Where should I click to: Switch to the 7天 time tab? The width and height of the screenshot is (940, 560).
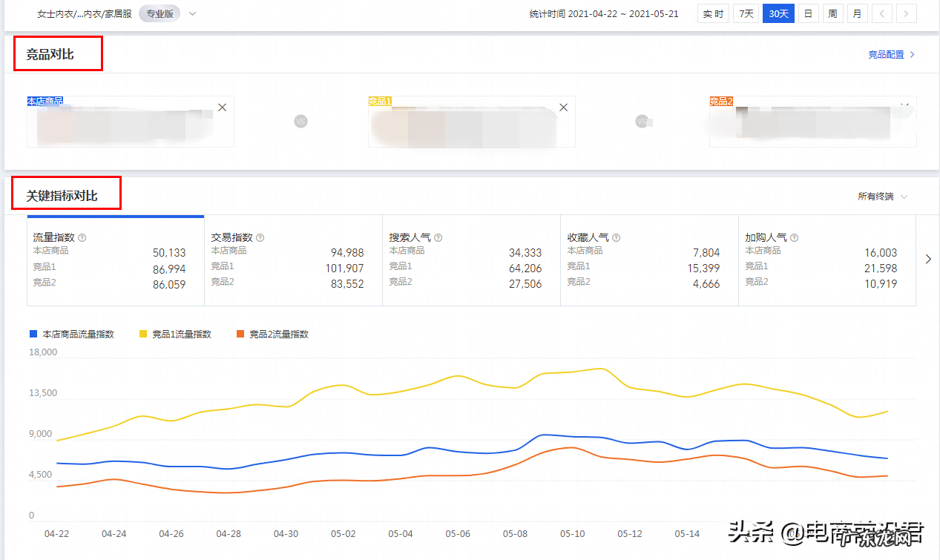[x=746, y=13]
